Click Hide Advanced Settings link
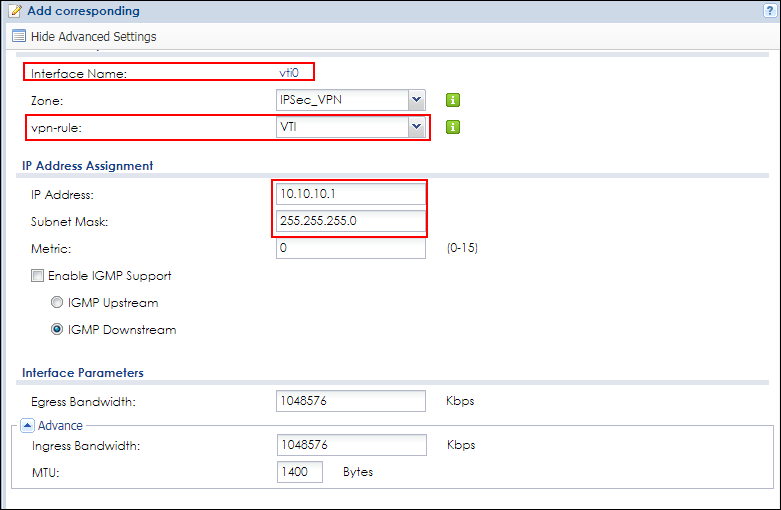The width and height of the screenshot is (781, 510). [x=94, y=37]
